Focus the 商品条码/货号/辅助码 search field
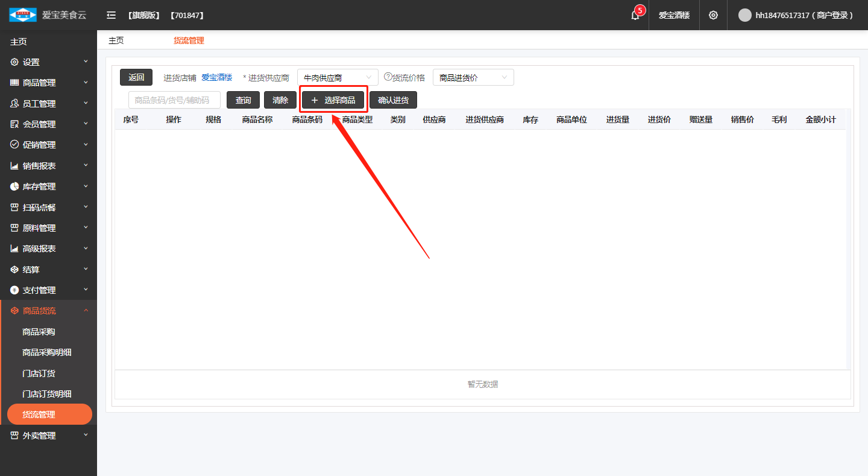 pyautogui.click(x=174, y=100)
